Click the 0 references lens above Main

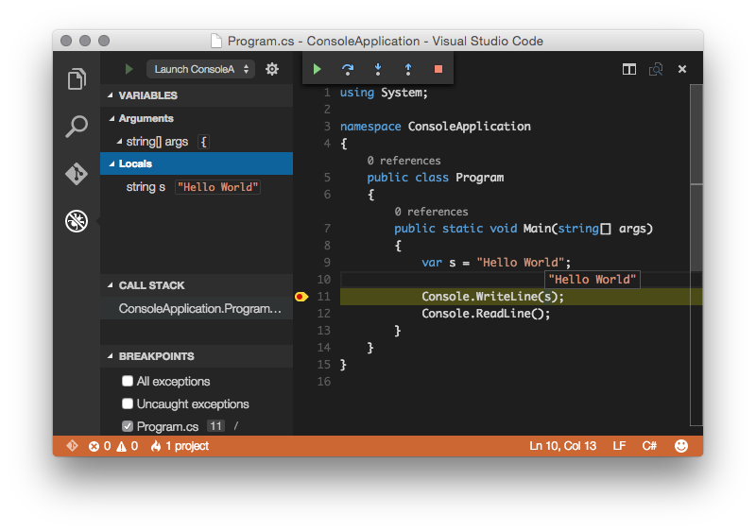coord(431,212)
